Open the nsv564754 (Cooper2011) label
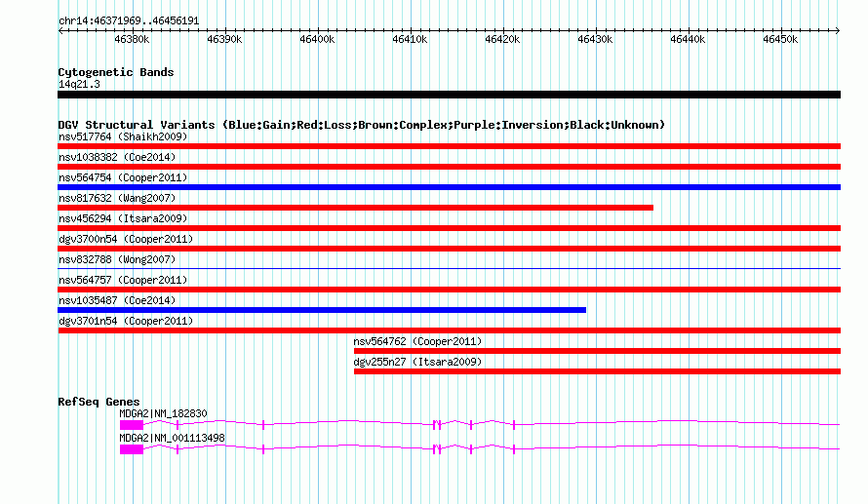 [x=123, y=177]
